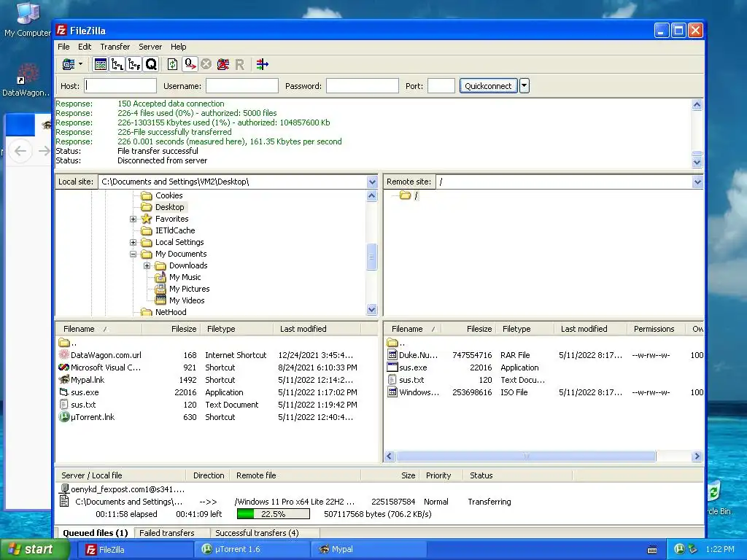
Task: Select remote root folder icon
Action: coord(405,195)
